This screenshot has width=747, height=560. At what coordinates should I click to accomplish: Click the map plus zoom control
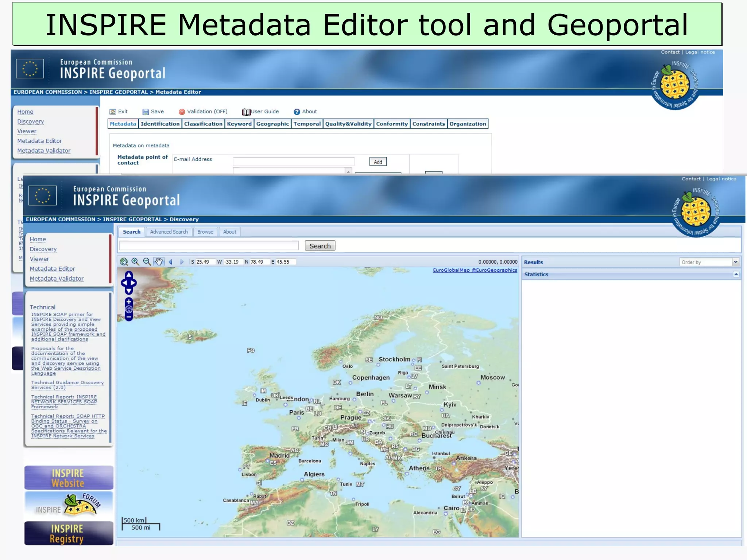click(x=129, y=302)
